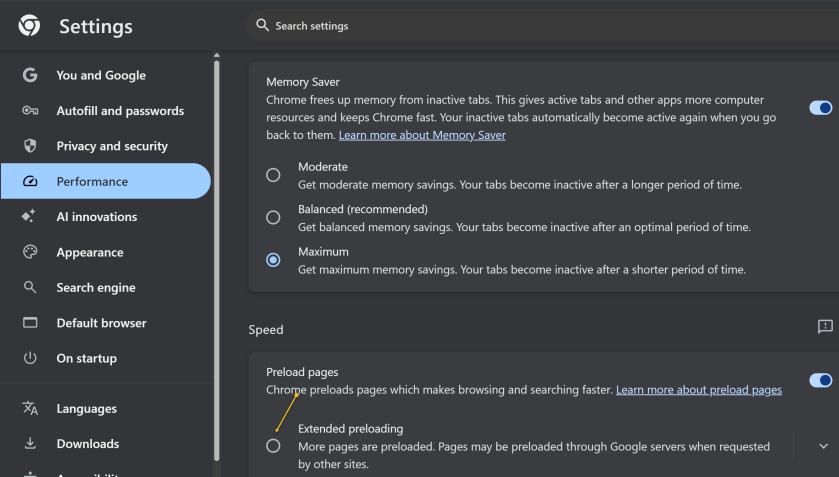Open the Search engine settings page
Image resolution: width=839 pixels, height=477 pixels.
(x=96, y=288)
